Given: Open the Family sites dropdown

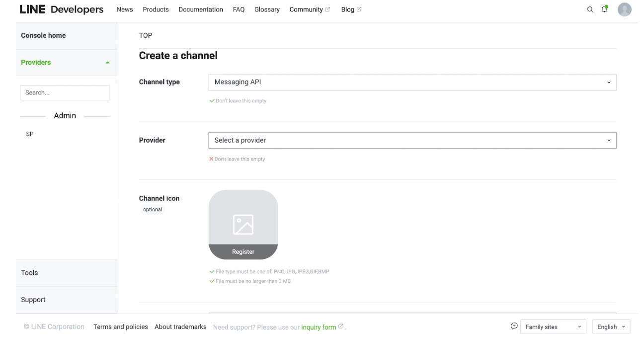Looking at the screenshot, I should [x=553, y=327].
